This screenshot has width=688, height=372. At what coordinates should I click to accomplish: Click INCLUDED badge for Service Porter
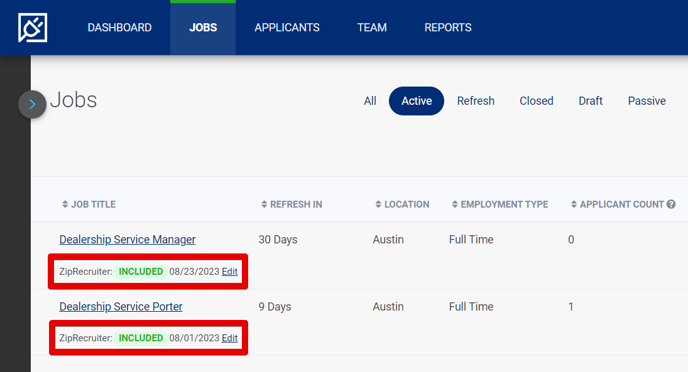tap(141, 338)
